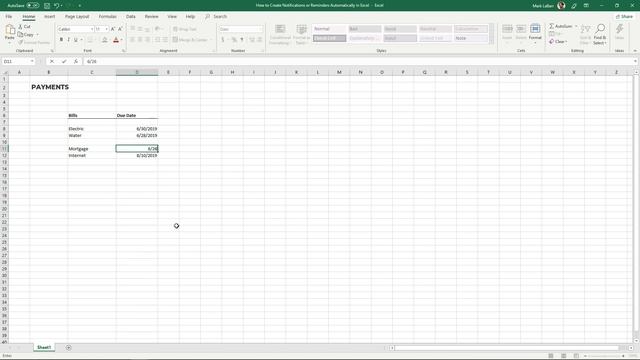The width and height of the screenshot is (640, 360).
Task: Click the Delete cells icon
Action: [x=521, y=29]
